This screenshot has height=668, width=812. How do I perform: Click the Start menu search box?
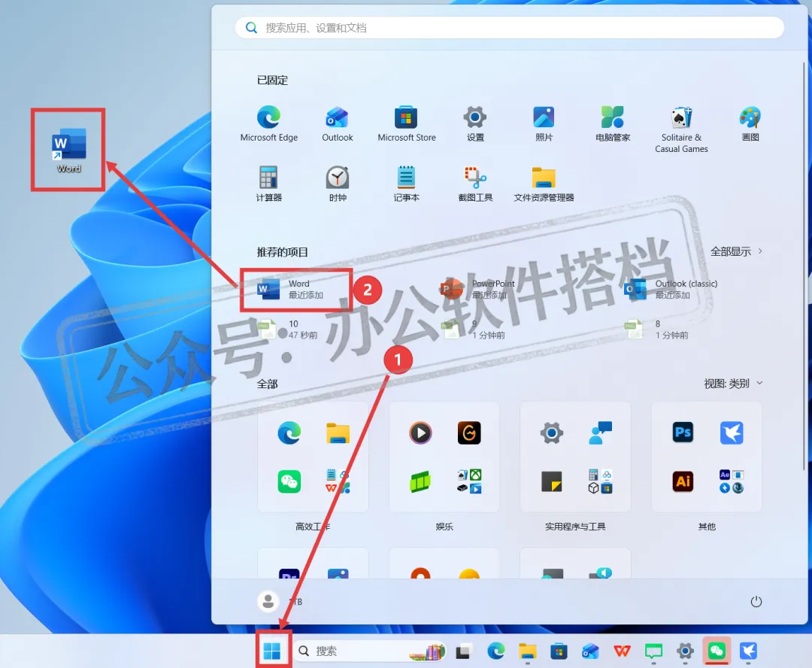click(510, 28)
